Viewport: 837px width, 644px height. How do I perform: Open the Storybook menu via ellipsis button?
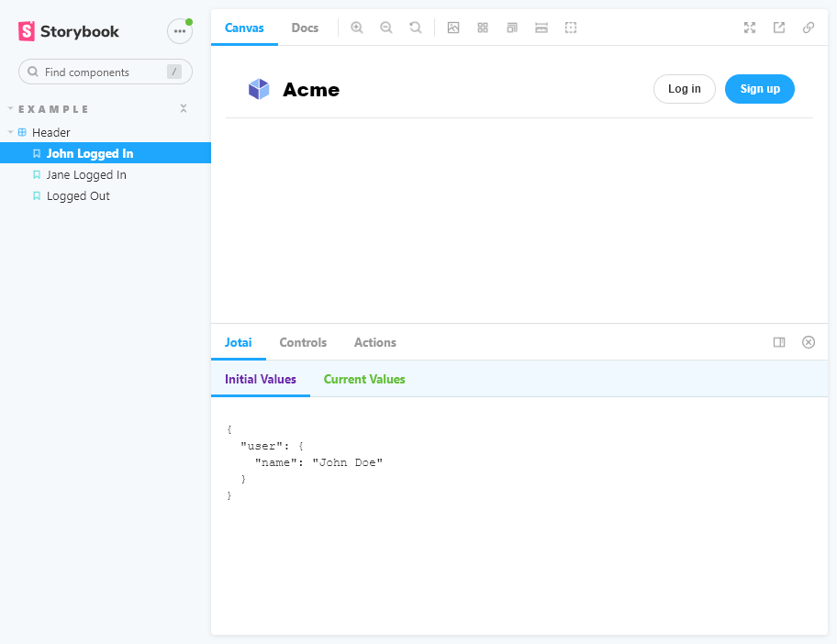click(180, 30)
